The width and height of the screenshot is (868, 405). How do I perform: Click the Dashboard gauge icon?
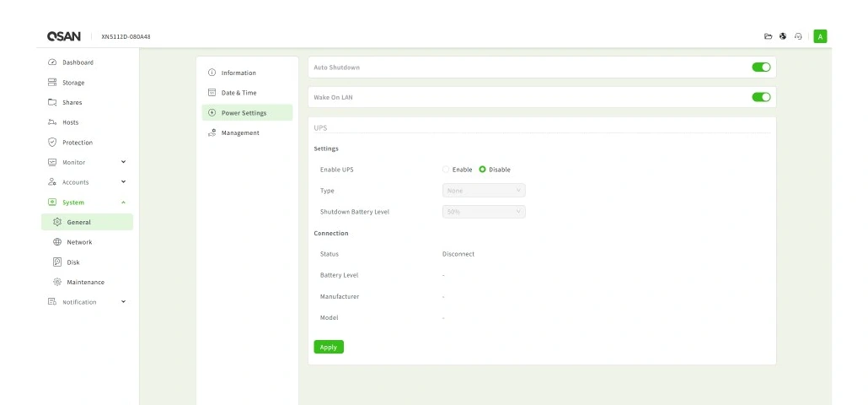tap(52, 62)
